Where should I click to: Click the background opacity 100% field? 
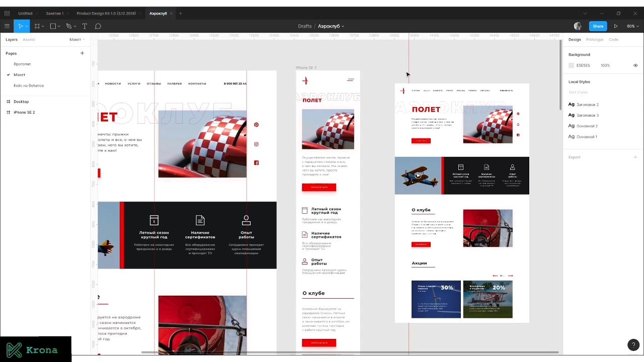(x=605, y=65)
